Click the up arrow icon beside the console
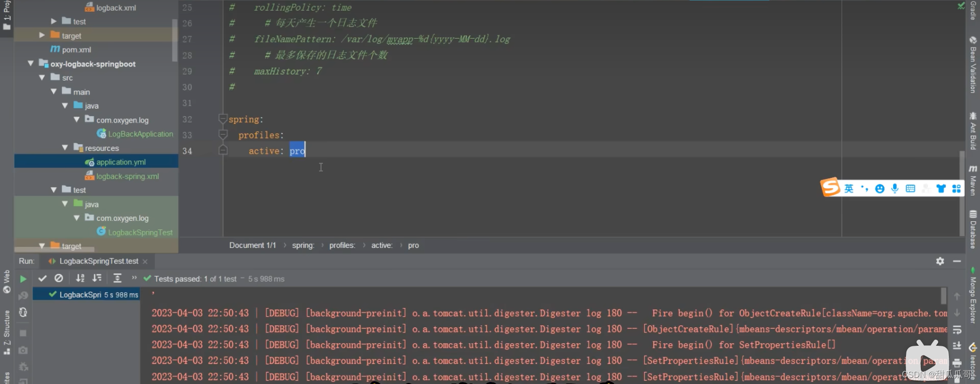Image resolution: width=980 pixels, height=384 pixels. tap(957, 297)
